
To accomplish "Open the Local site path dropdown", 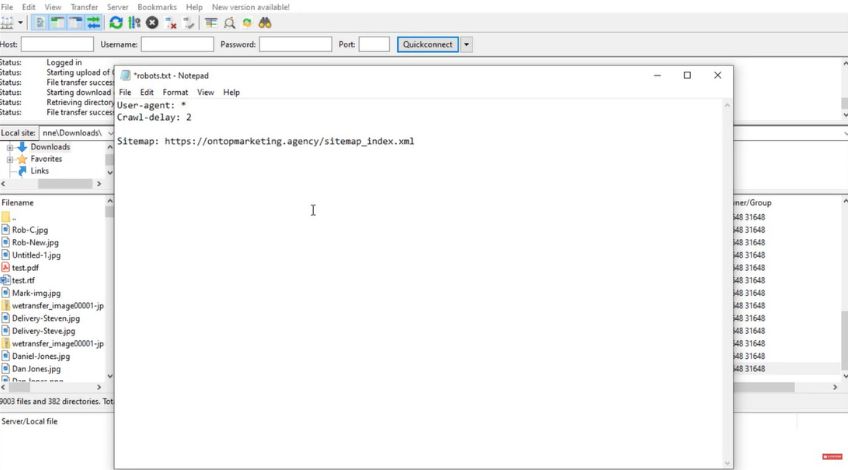I will click(110, 133).
